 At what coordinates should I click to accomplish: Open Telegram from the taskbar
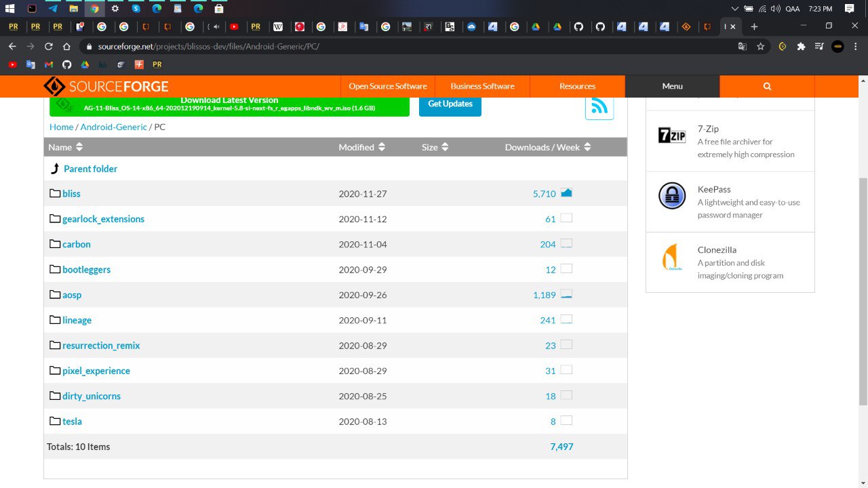pyautogui.click(x=52, y=9)
